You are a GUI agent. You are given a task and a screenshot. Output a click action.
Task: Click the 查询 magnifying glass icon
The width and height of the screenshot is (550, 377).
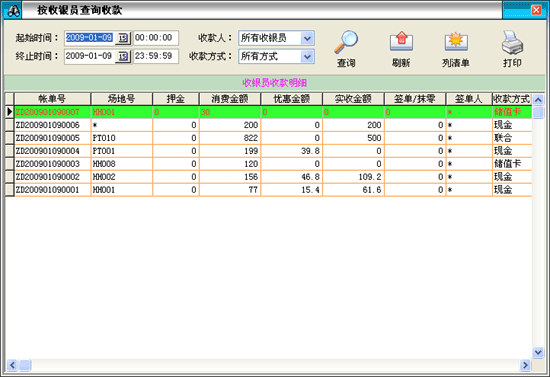pos(346,42)
